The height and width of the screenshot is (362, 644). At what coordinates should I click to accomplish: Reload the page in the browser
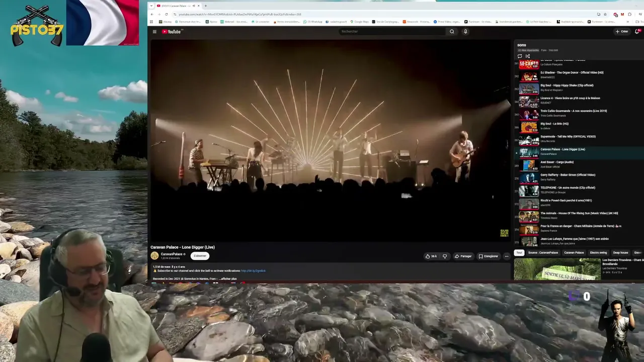[166, 14]
